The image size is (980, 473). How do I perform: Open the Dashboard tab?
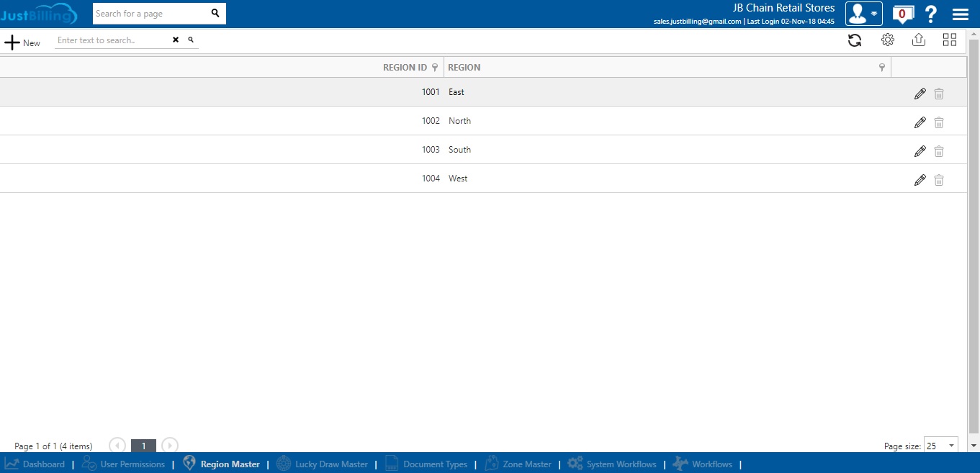[35, 464]
